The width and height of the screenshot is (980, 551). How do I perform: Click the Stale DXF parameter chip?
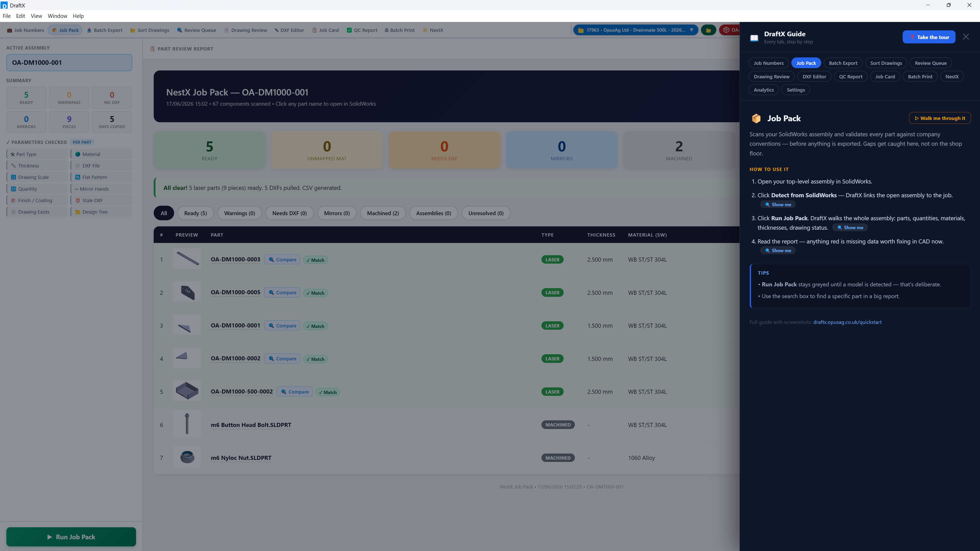pos(102,200)
